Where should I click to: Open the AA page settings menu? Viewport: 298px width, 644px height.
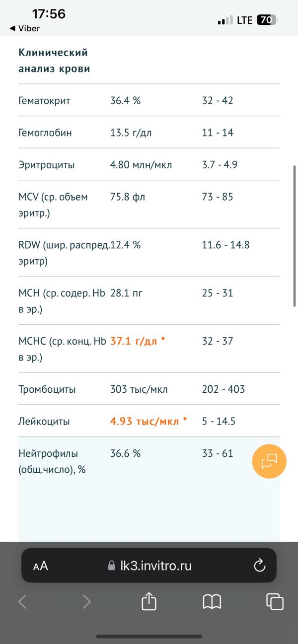coord(41,566)
